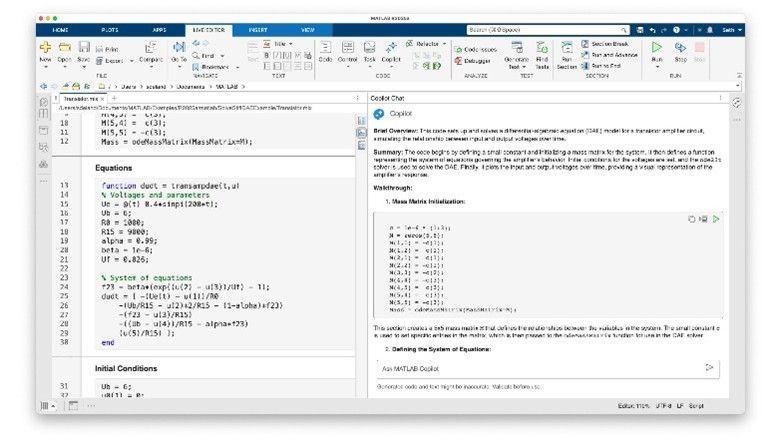This screenshot has width=782, height=440.
Task: Run the Copilot code snippet with the green arrow
Action: (x=716, y=219)
